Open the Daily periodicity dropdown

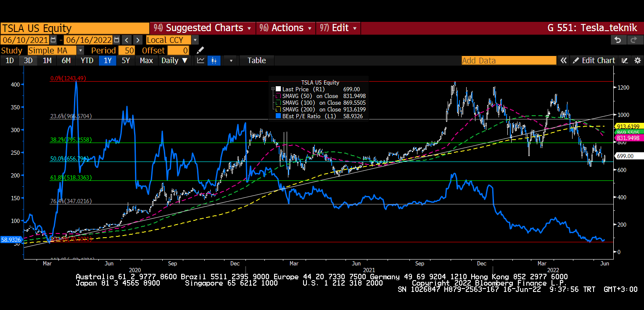tap(175, 61)
